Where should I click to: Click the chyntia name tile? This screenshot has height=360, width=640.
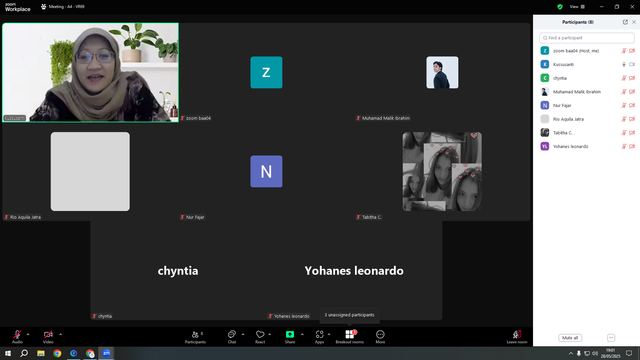[178, 271]
